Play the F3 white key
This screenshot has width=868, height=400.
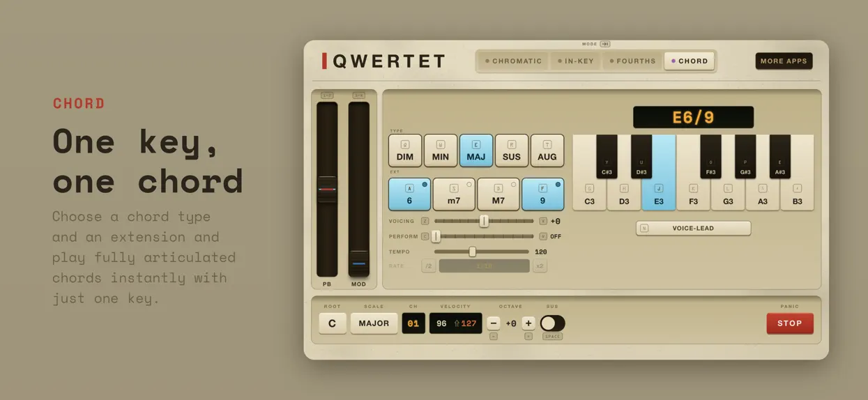point(693,196)
